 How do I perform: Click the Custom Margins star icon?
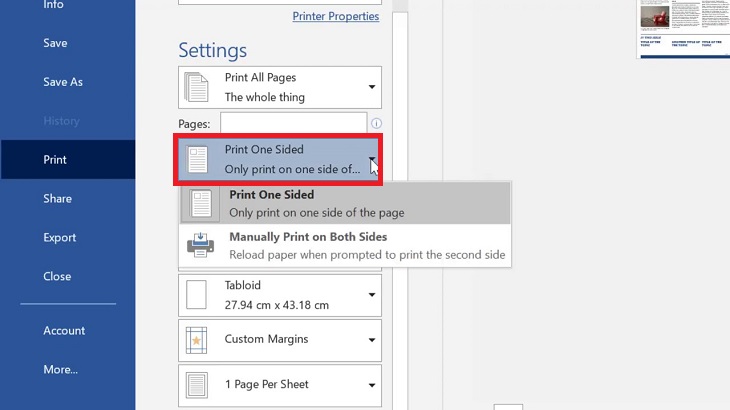197,340
